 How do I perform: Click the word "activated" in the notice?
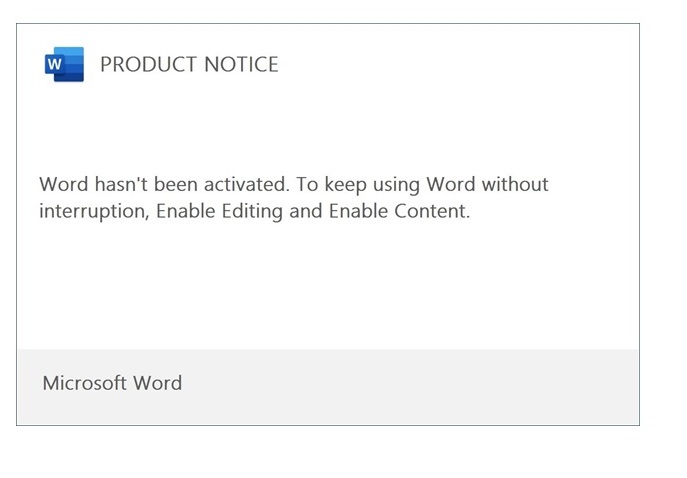click(x=242, y=185)
